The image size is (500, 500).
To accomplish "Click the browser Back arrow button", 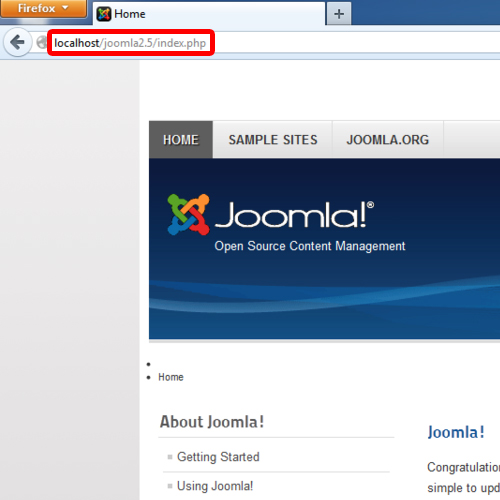I will pos(17,43).
